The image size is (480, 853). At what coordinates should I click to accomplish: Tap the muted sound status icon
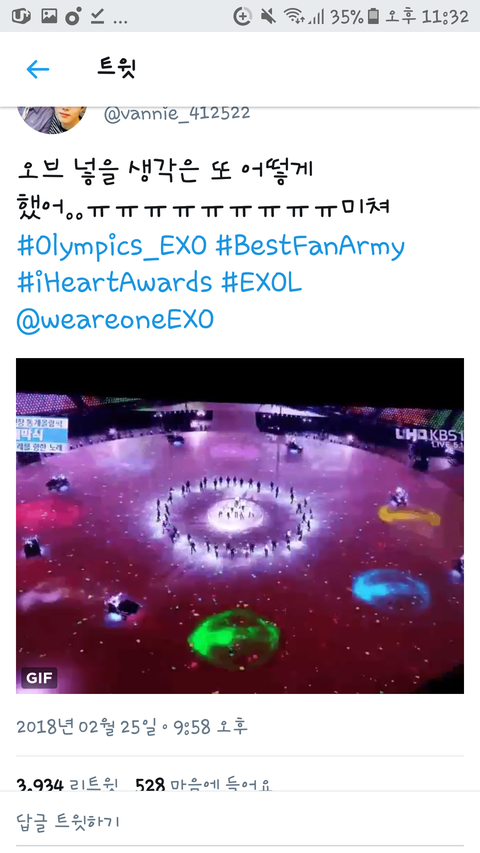(x=267, y=17)
